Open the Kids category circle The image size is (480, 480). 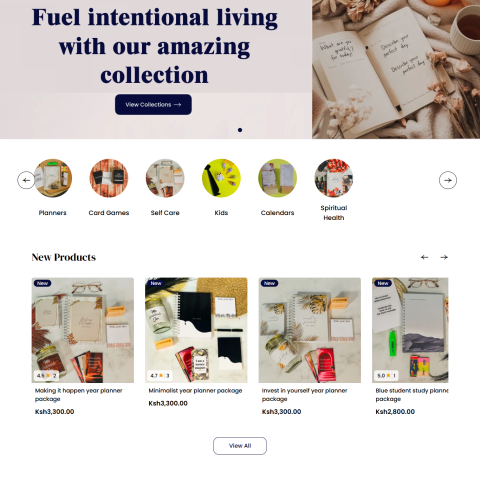pos(221,178)
